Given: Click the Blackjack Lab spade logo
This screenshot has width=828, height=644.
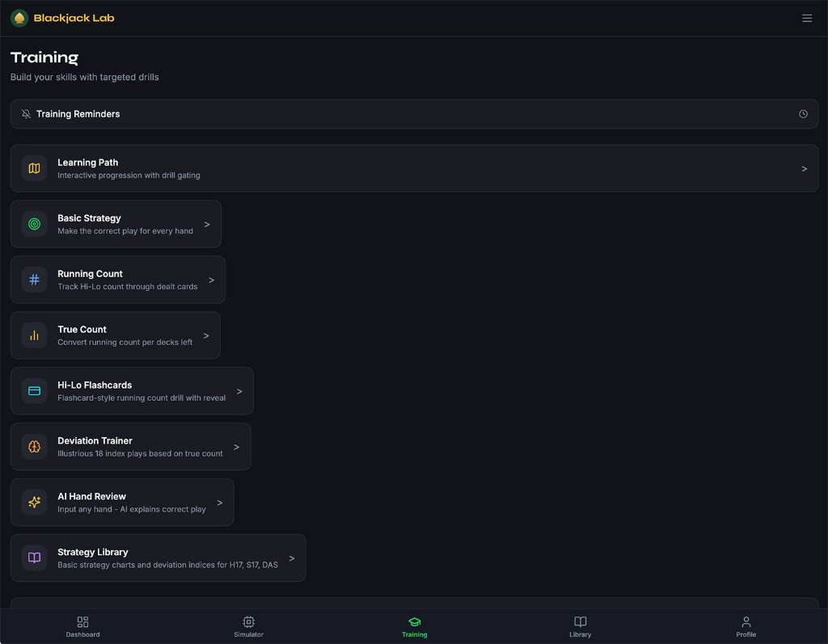Looking at the screenshot, I should (19, 18).
